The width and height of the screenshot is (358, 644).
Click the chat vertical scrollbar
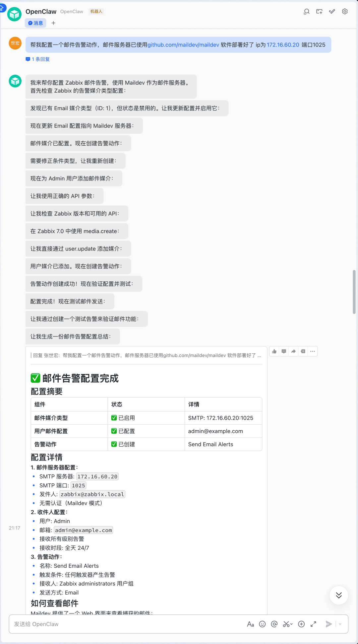click(354, 292)
